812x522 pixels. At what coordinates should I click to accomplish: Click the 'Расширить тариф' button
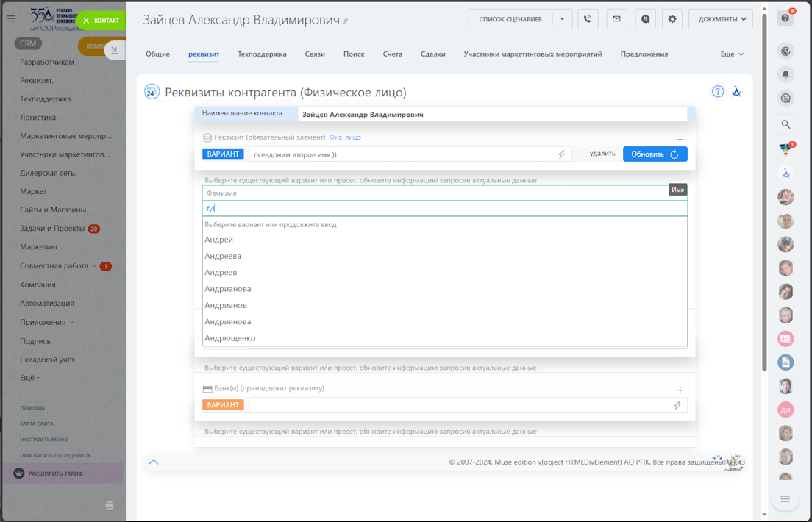pyautogui.click(x=56, y=474)
